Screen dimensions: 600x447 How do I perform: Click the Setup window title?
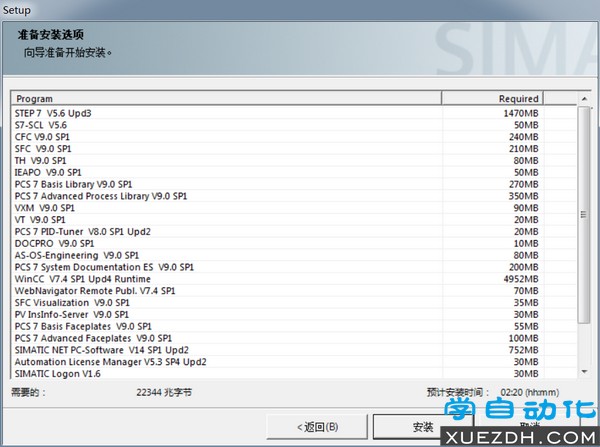click(16, 10)
